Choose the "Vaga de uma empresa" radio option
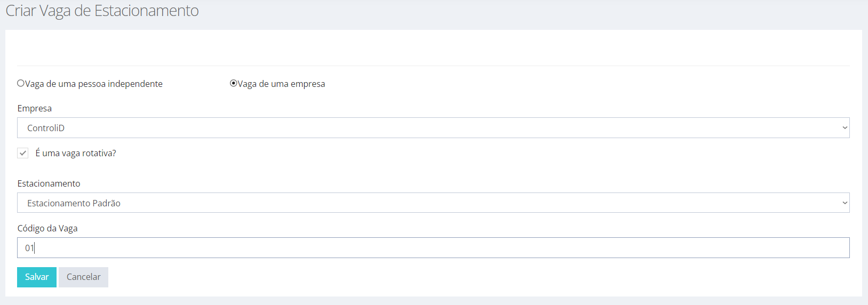This screenshot has width=868, height=305. click(233, 83)
